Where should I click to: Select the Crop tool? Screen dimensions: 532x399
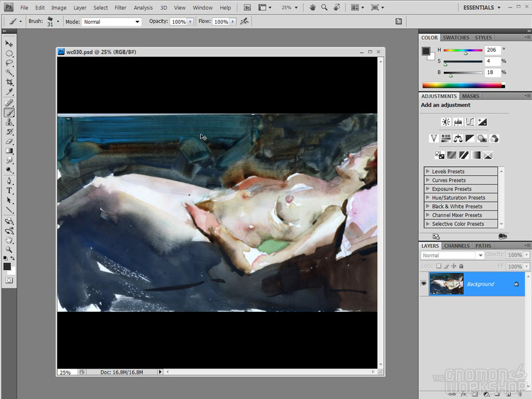pos(9,82)
